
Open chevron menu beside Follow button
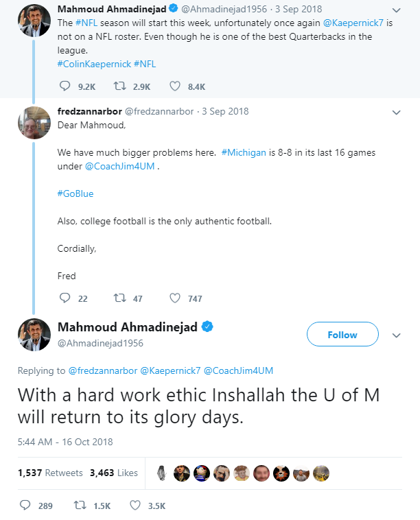397,335
